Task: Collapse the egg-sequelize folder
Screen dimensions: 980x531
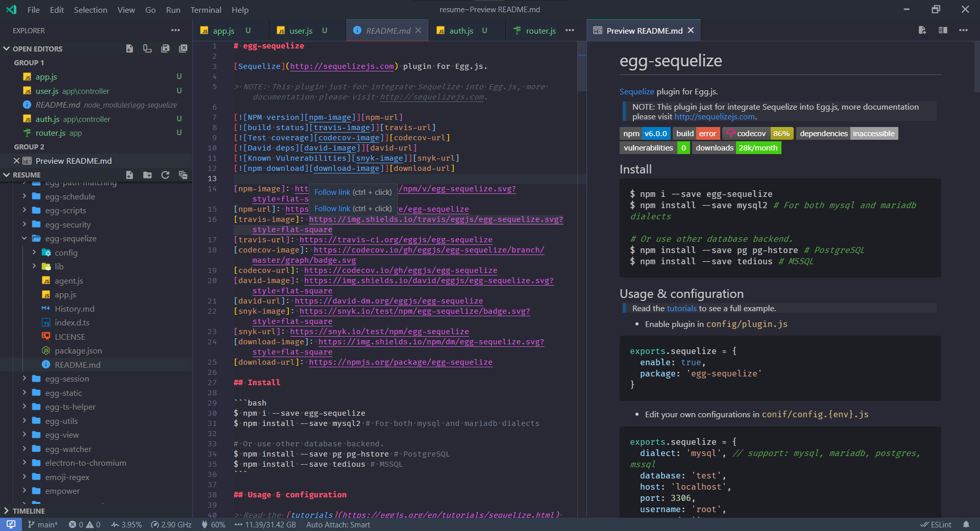Action: [24, 238]
